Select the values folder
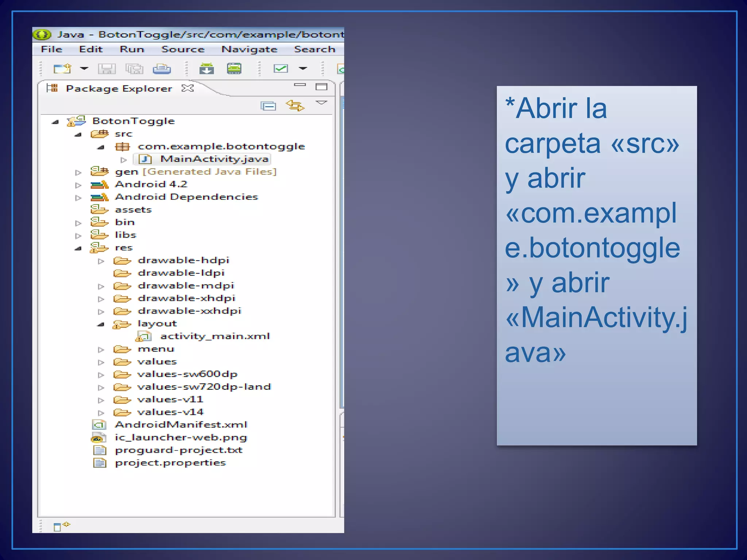747x560 pixels. pyautogui.click(x=157, y=362)
